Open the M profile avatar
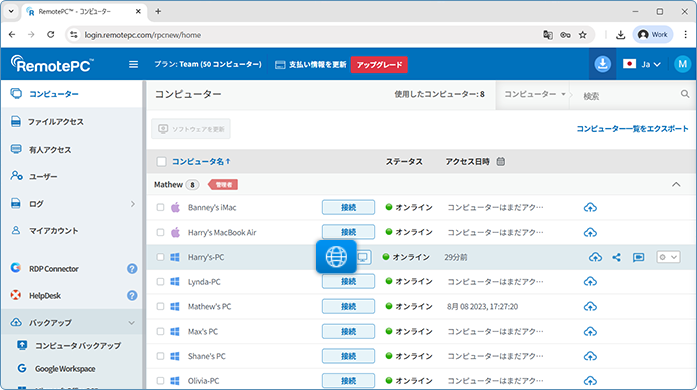The height and width of the screenshot is (390, 697). coord(682,64)
